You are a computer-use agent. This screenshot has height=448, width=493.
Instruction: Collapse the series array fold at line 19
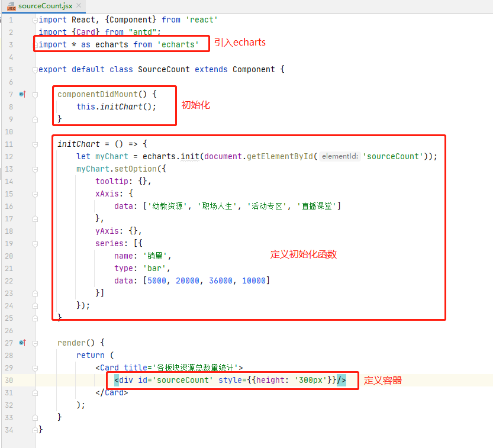pyautogui.click(x=35, y=244)
